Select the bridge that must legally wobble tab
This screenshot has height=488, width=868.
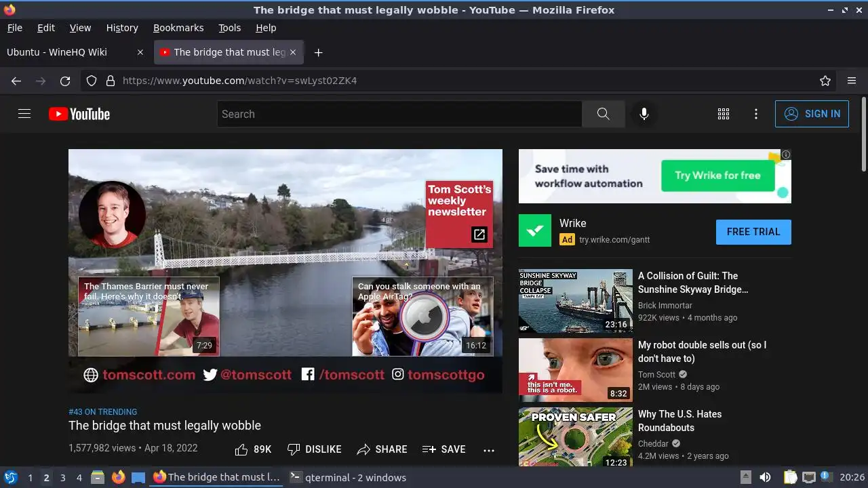click(x=229, y=52)
